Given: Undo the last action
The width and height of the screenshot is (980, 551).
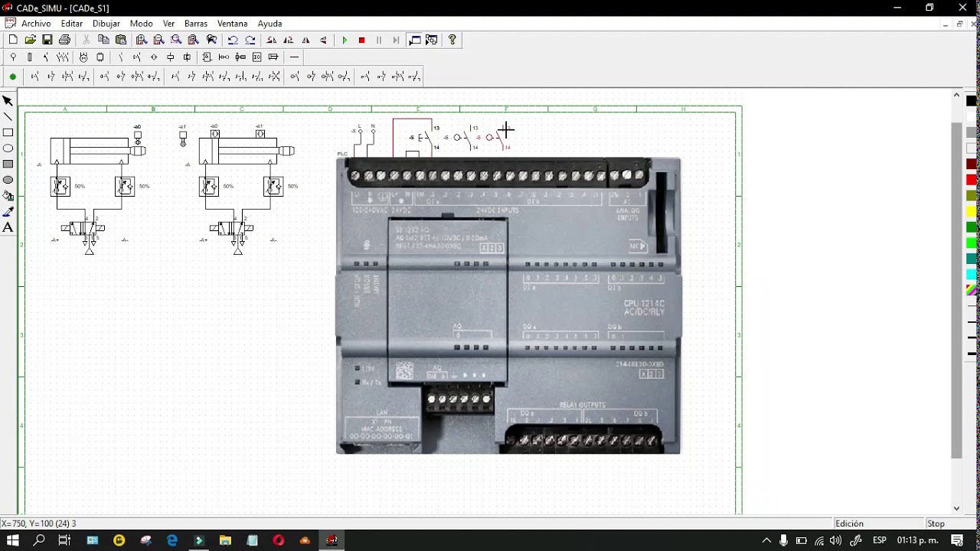Looking at the screenshot, I should click(x=233, y=40).
